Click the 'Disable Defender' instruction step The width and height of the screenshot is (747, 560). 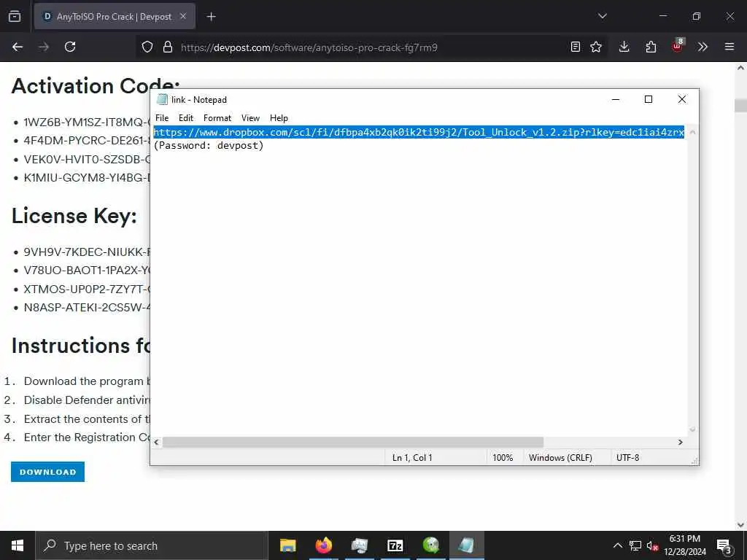(x=87, y=400)
